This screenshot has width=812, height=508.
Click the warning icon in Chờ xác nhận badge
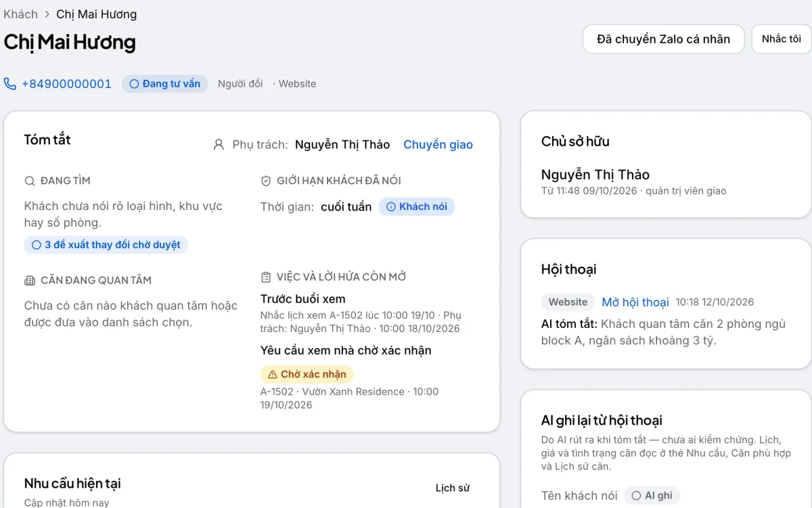(273, 375)
